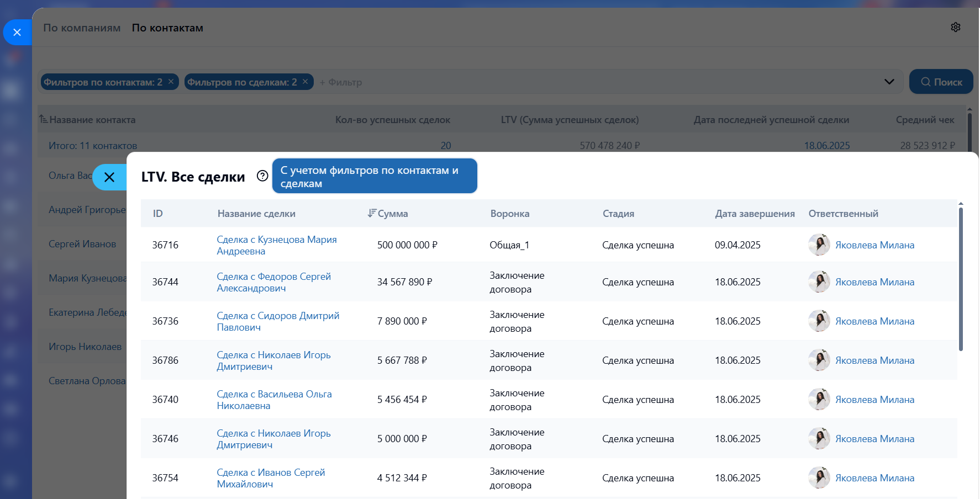Open responsible Яковлева Милана for deal 36754
Viewport: 980px width, 499px height.
(x=874, y=478)
